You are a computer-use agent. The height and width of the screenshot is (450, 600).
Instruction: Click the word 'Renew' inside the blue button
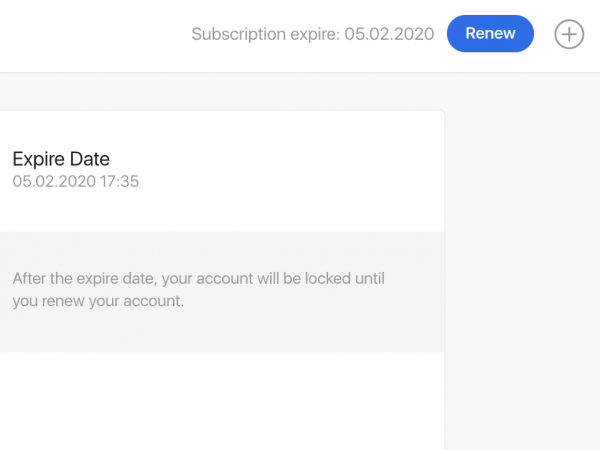(490, 34)
